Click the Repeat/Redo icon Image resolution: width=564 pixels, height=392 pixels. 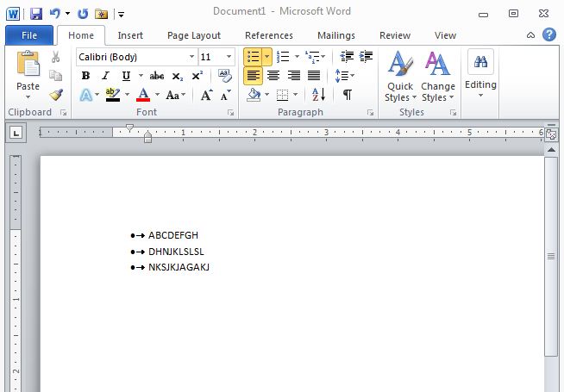click(83, 14)
